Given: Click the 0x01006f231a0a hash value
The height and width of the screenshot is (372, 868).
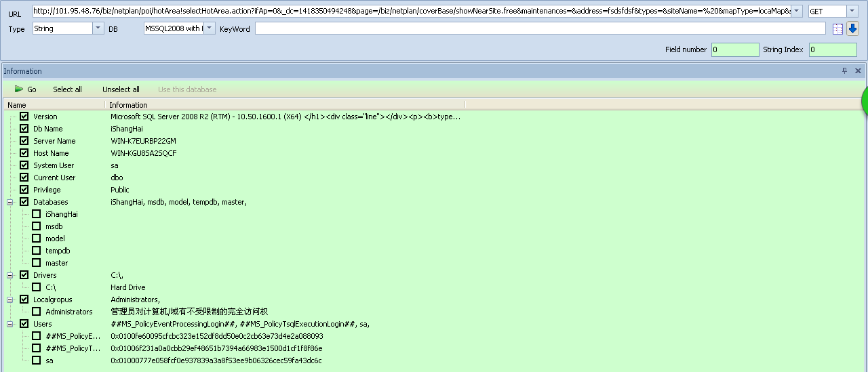Looking at the screenshot, I should coord(216,348).
